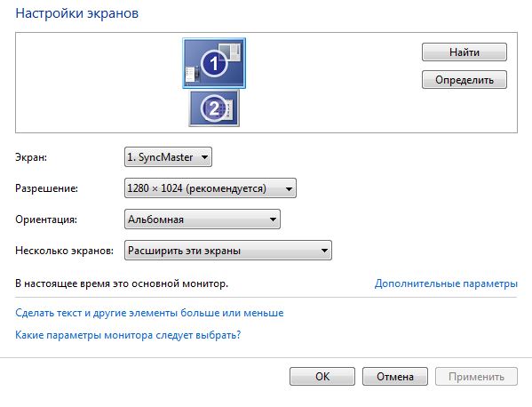Click the arrow beside Расширить эти экраны
532x407 pixels.
tap(324, 251)
